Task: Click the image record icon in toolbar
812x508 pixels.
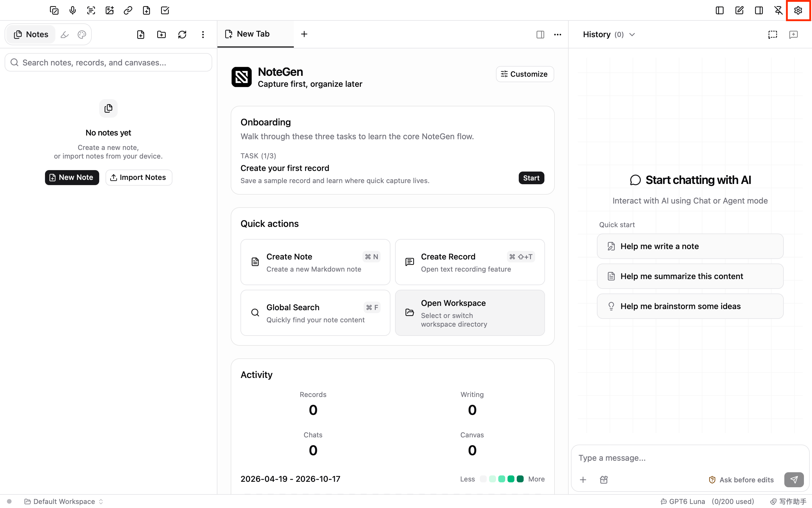Action: tap(110, 10)
